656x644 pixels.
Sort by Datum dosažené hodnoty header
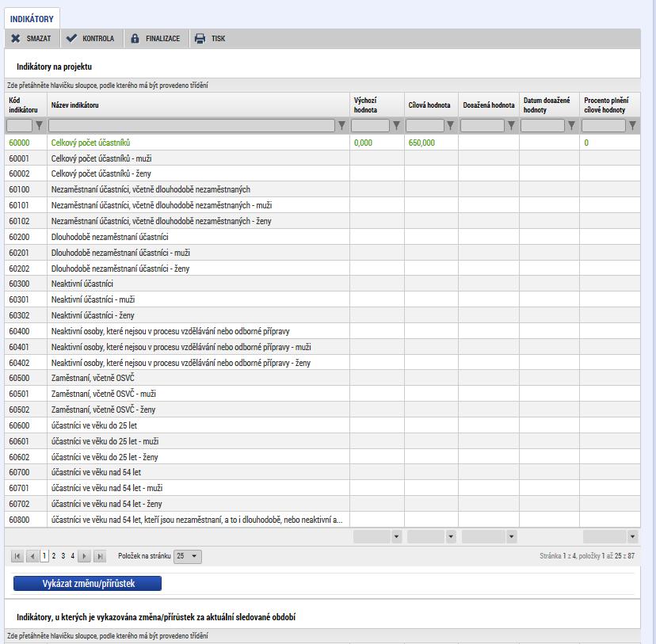pyautogui.click(x=549, y=105)
